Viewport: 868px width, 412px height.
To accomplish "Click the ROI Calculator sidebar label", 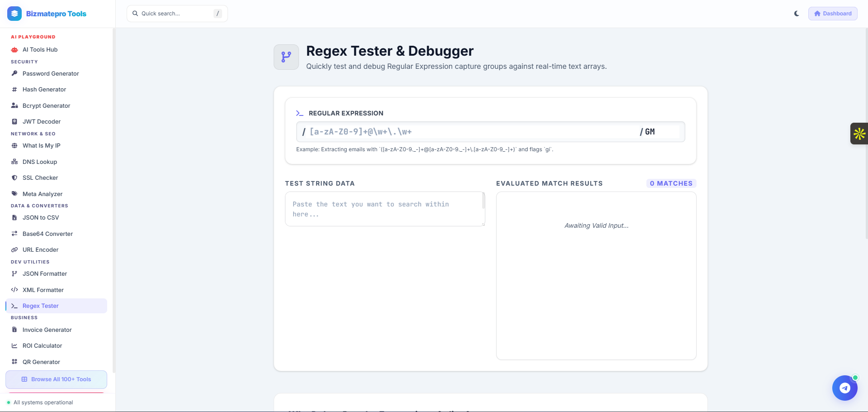I will pos(42,346).
